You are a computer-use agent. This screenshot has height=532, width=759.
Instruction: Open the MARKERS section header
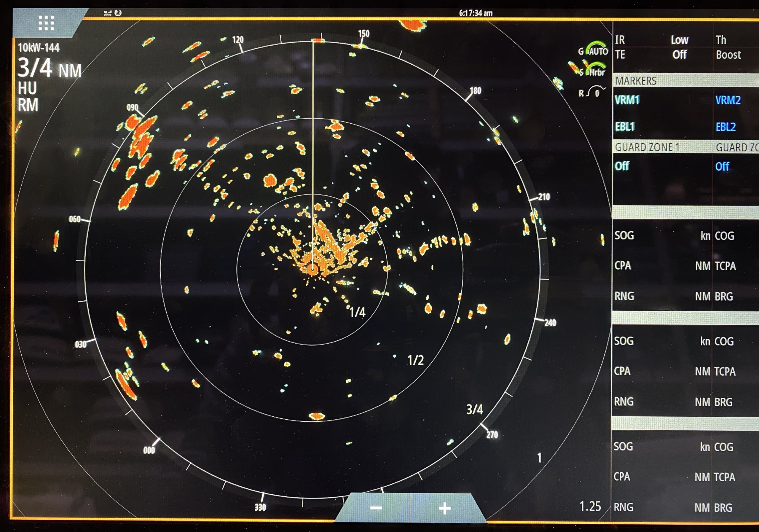(685, 80)
